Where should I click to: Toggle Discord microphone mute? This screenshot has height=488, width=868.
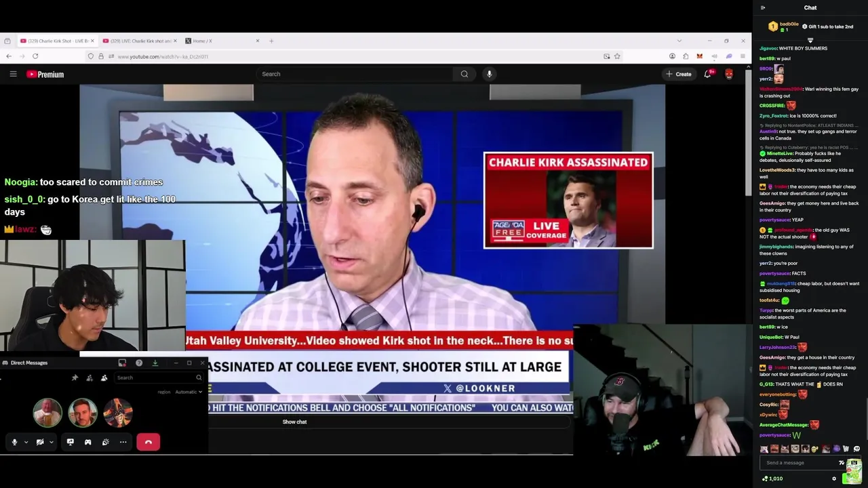(x=14, y=442)
